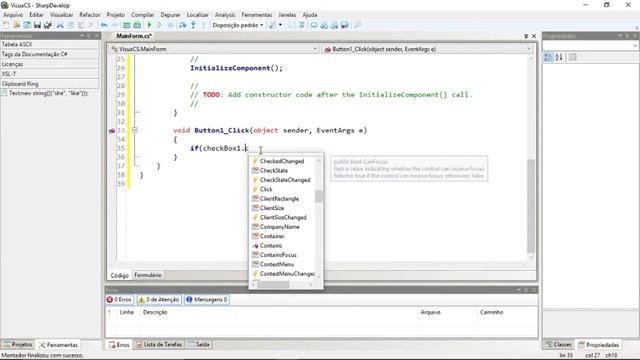Open the Compilar menu

[x=142, y=15]
